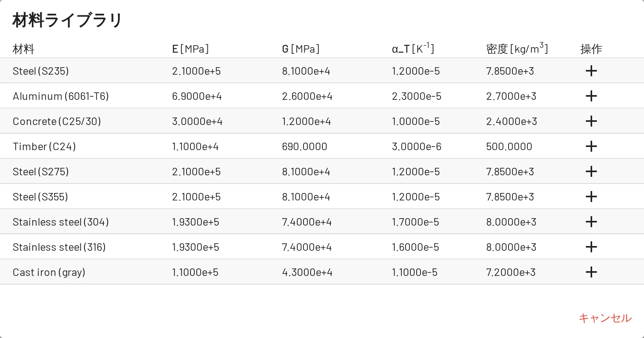
Task: Click the α_T [K⁻¹] column header
Action: [x=413, y=48]
